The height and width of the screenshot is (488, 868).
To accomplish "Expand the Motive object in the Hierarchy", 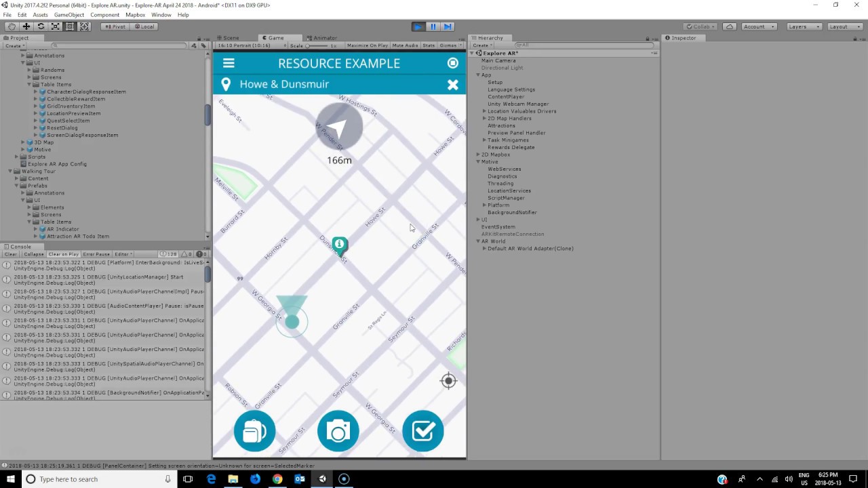I will pyautogui.click(x=478, y=161).
